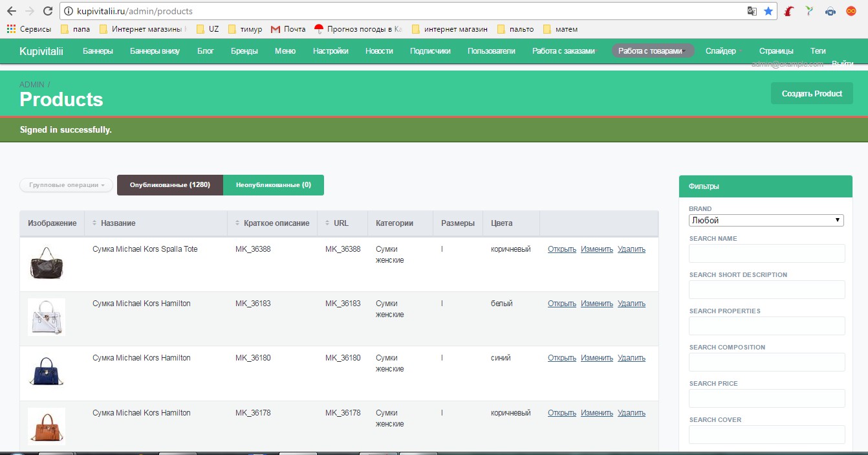Open the Пользователи section

(492, 51)
